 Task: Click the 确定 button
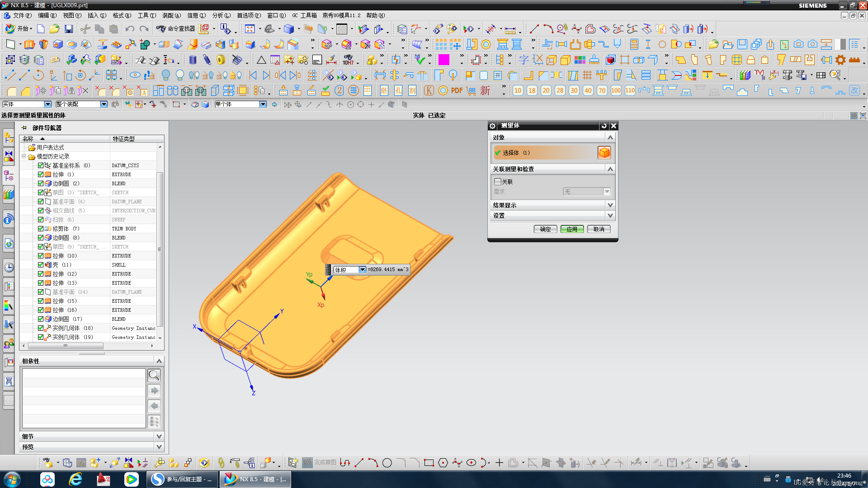(x=545, y=229)
